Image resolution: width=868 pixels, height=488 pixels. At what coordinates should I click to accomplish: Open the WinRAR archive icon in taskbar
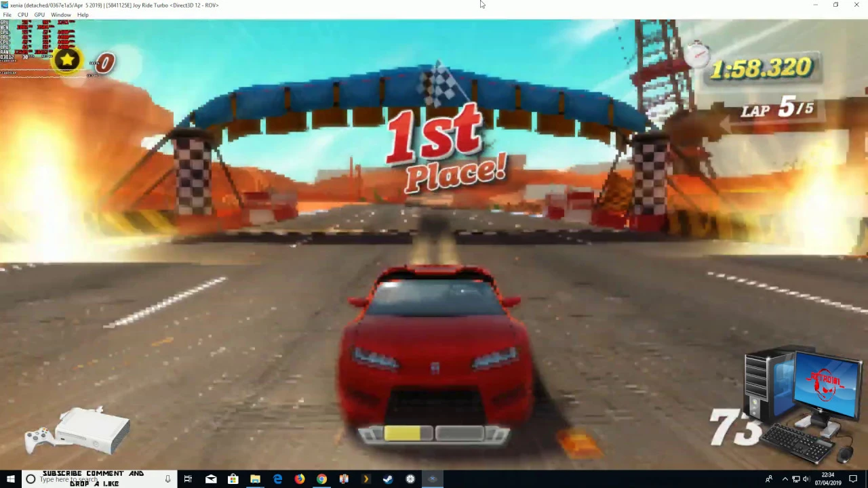344,479
